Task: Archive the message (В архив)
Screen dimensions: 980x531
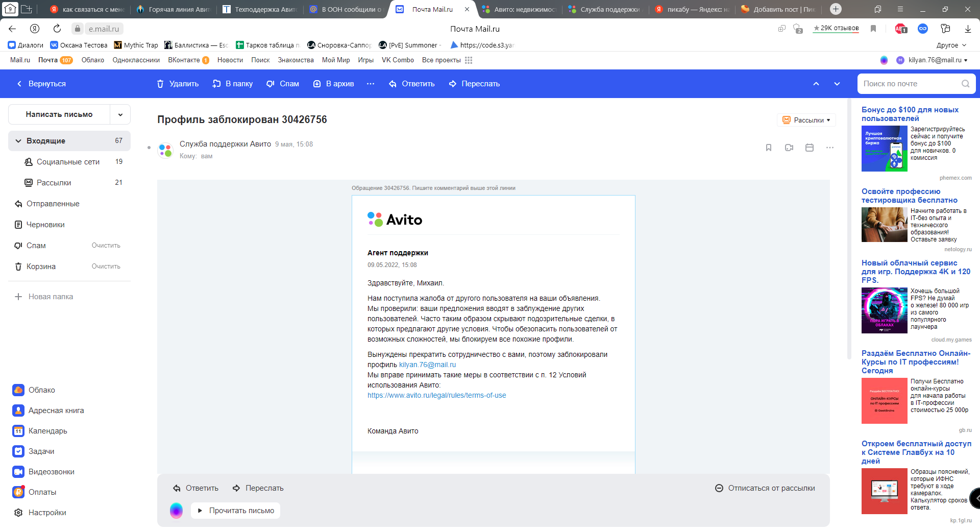Action: click(333, 84)
